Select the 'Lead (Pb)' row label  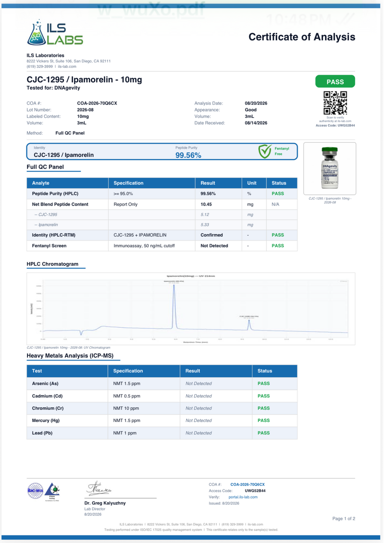pyautogui.click(x=42, y=433)
